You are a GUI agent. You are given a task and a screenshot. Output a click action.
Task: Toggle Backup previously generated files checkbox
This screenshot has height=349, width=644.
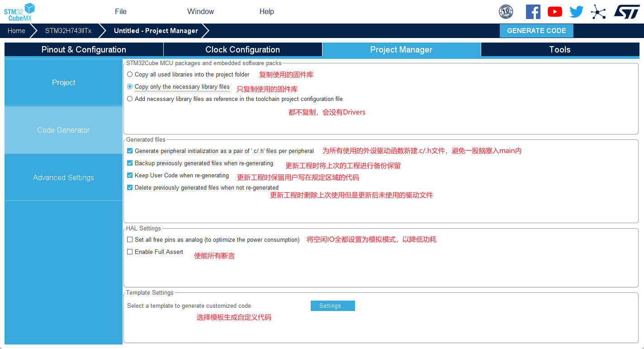[130, 163]
